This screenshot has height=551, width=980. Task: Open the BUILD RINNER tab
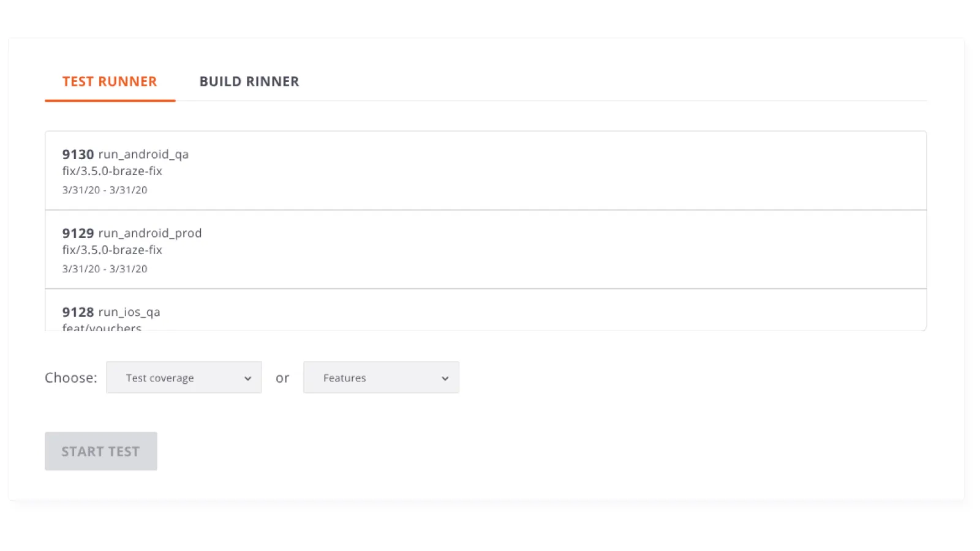point(249,81)
